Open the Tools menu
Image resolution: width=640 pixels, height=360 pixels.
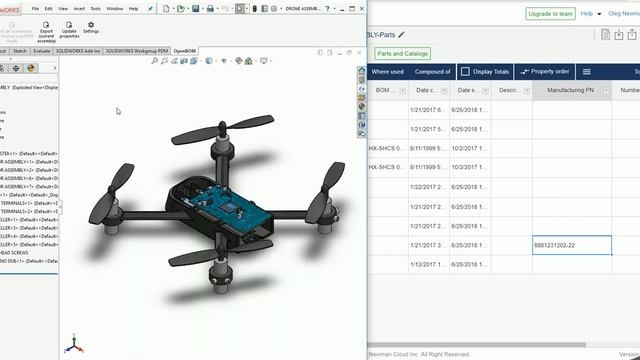(96, 9)
